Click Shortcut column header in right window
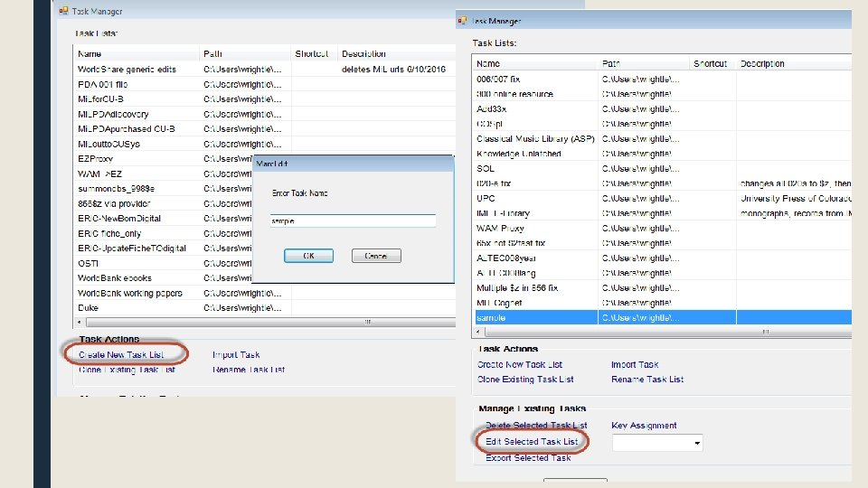868x488 pixels. coord(712,63)
